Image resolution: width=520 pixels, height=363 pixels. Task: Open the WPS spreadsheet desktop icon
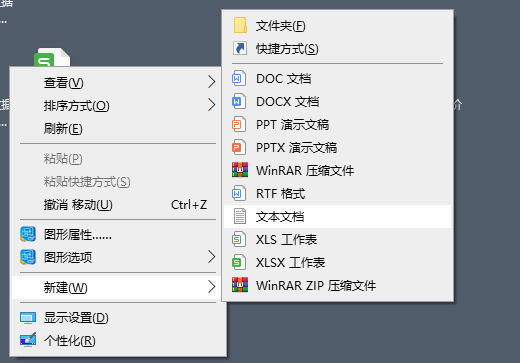click(52, 57)
